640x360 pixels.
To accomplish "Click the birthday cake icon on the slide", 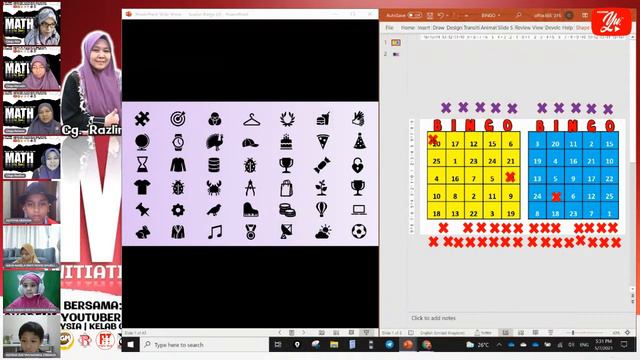I will [286, 142].
